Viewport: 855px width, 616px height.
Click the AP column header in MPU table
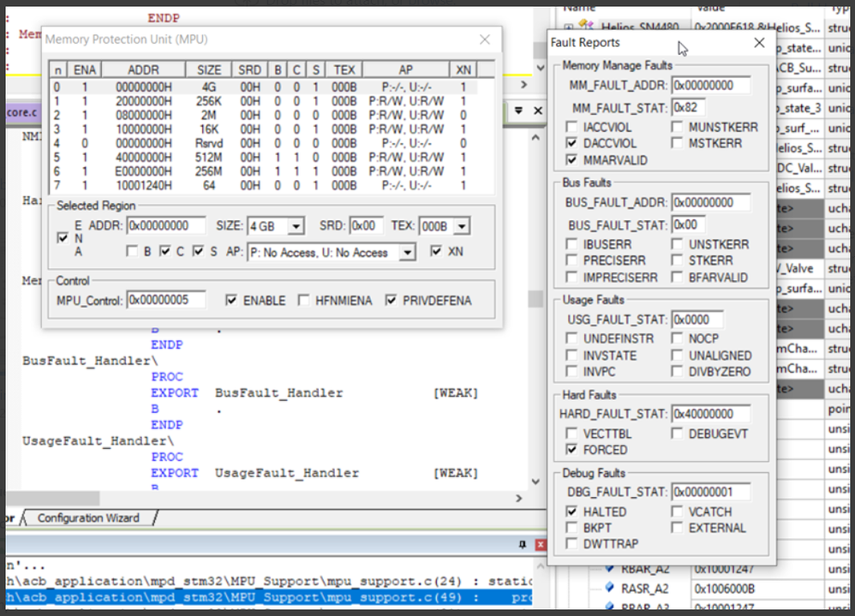pyautogui.click(x=406, y=69)
